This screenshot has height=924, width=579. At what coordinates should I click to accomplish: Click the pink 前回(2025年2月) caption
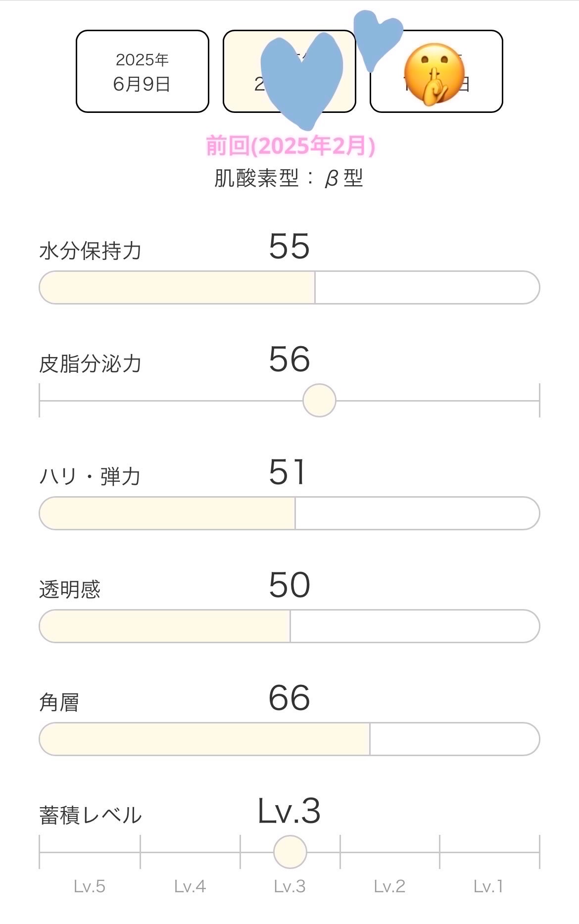pyautogui.click(x=290, y=146)
